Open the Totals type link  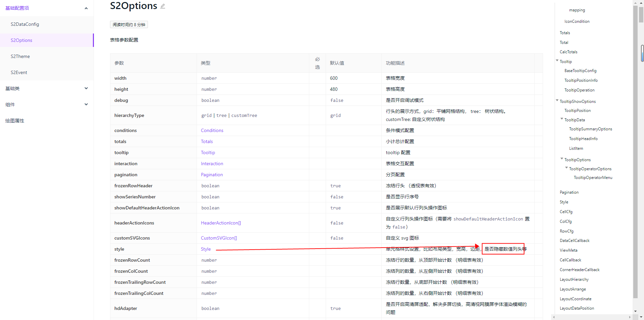[207, 141]
